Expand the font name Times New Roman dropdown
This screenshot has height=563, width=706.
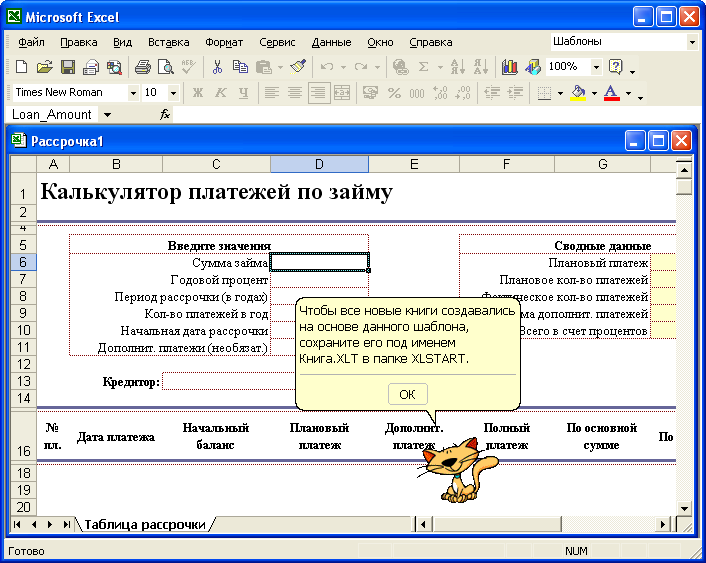(133, 93)
